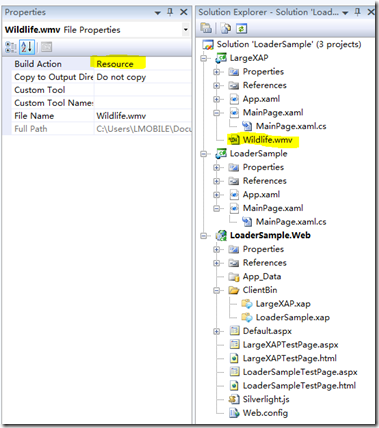This screenshot has width=379, height=428.
Task: Click the Build Action property label
Action: (38, 64)
